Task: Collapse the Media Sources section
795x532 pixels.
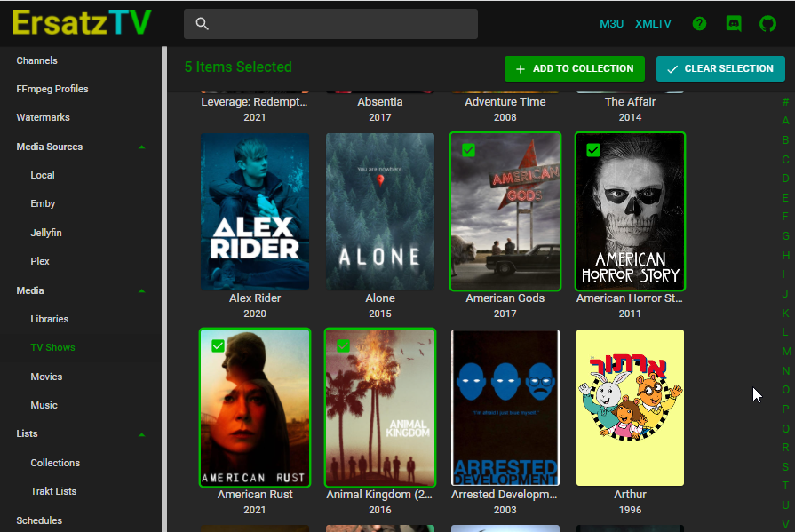Action: coord(142,147)
